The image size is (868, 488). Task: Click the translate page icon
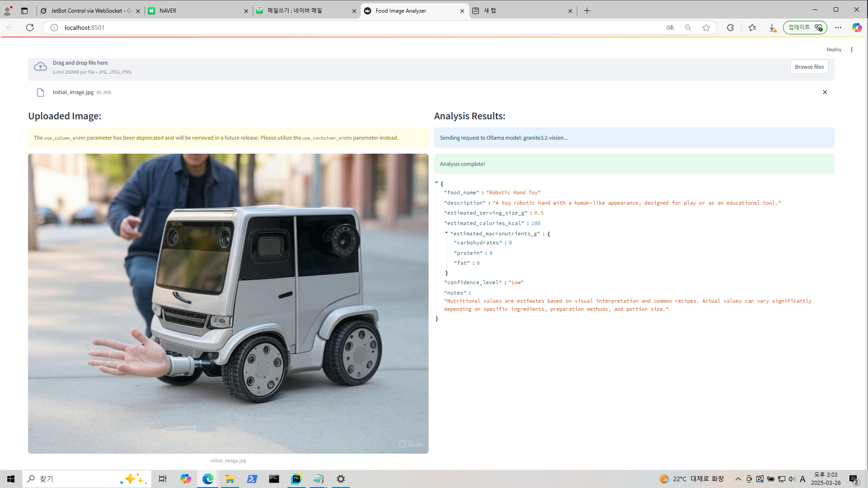coord(670,28)
